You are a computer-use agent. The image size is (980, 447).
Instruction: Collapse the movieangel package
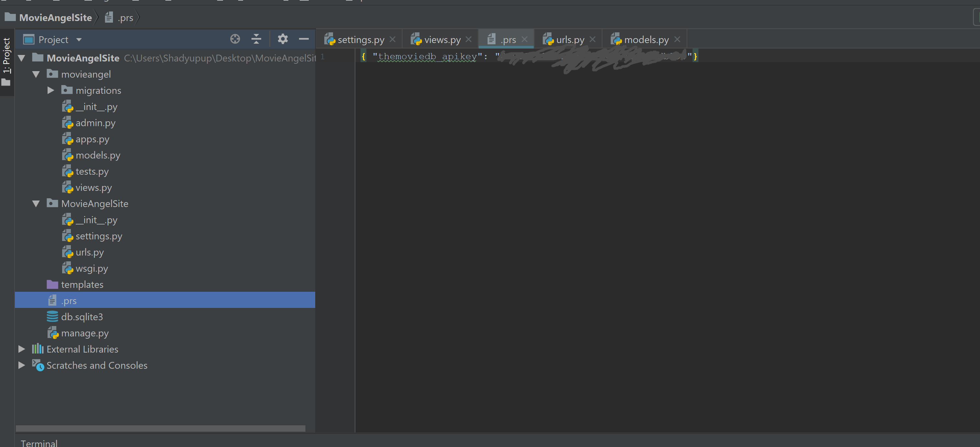(x=36, y=74)
